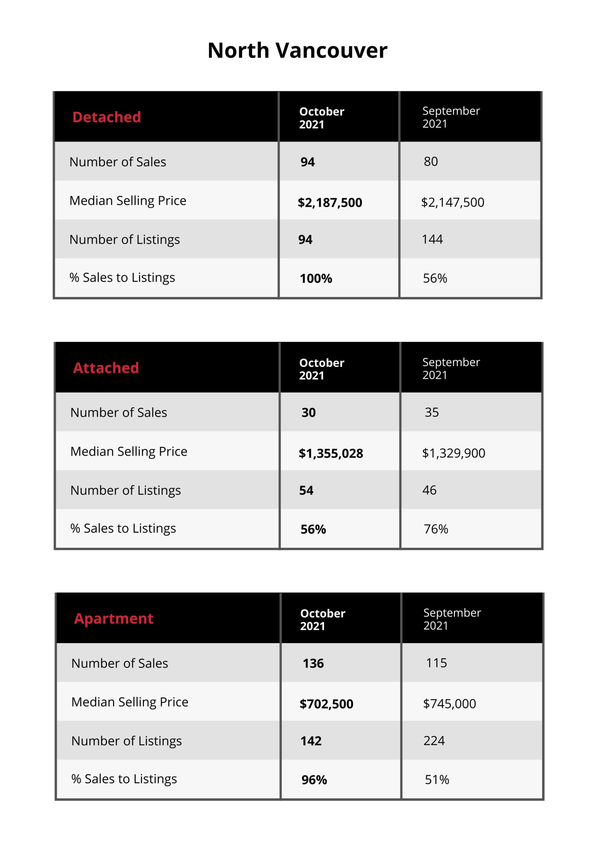The height and width of the screenshot is (868, 595).
Task: Select the 100% sales-to-listings value
Action: pos(316,278)
